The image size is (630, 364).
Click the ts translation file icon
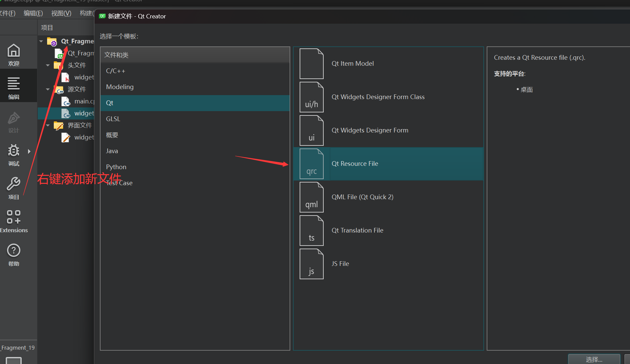311,231
